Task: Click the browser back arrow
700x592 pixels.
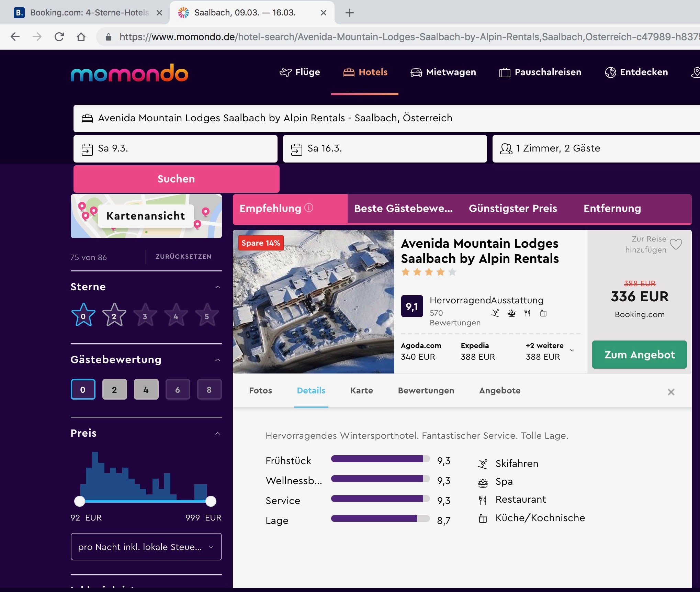Action: tap(15, 37)
